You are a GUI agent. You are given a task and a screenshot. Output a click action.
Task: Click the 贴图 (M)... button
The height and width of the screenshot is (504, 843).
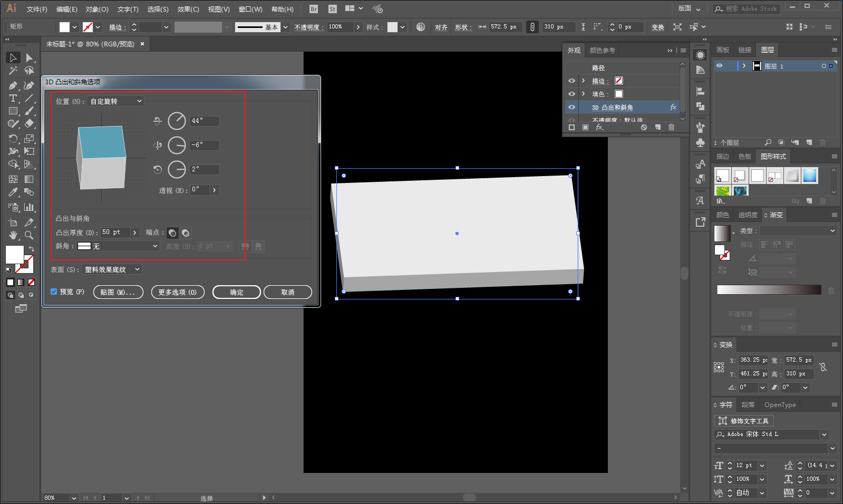(118, 292)
